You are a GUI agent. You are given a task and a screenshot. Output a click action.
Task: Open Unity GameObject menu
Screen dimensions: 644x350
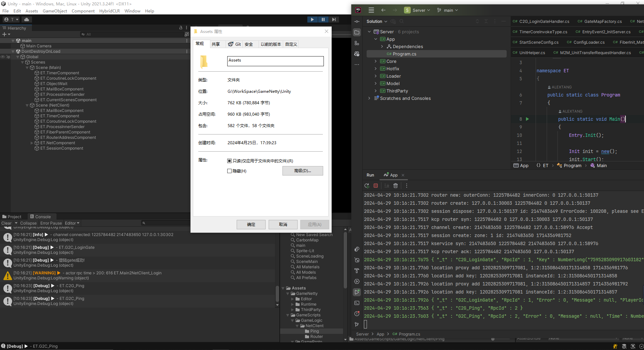coord(55,11)
